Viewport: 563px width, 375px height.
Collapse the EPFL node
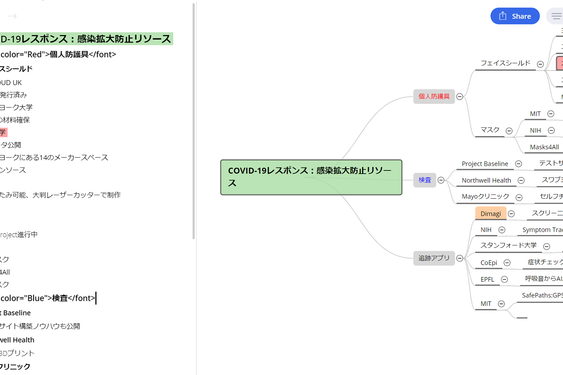click(x=504, y=279)
